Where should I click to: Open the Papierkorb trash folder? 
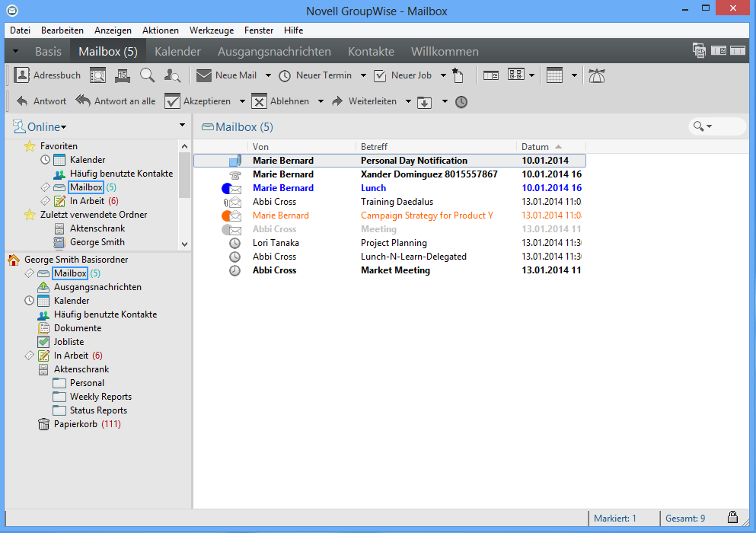point(75,424)
